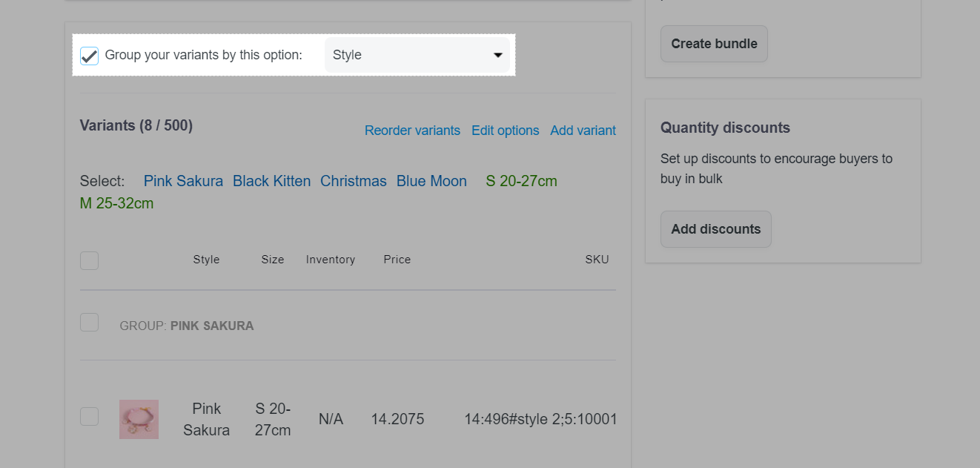This screenshot has width=980, height=468.
Task: Click the Add discounts button
Action: (715, 229)
